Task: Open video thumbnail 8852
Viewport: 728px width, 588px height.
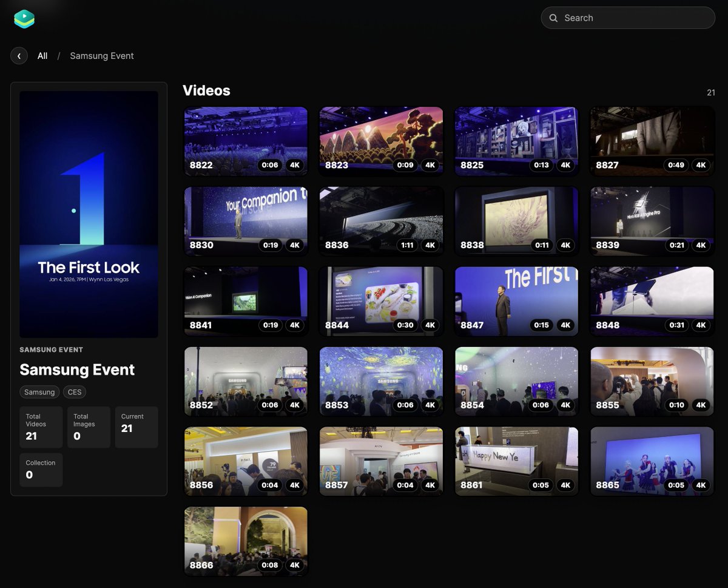Action: click(246, 382)
